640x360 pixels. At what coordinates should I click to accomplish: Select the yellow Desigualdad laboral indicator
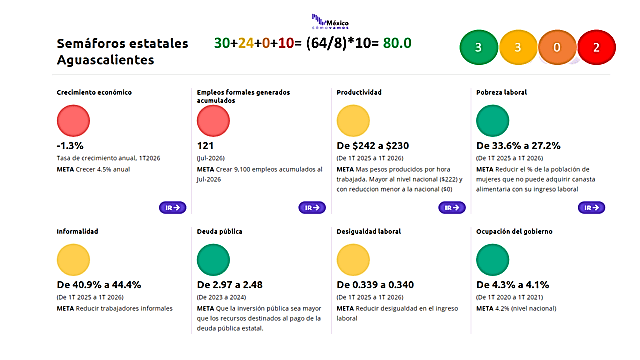(x=353, y=260)
